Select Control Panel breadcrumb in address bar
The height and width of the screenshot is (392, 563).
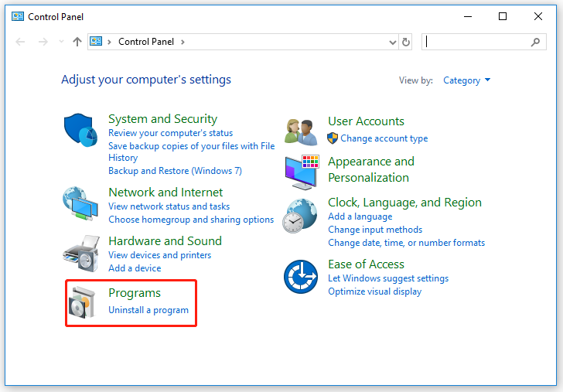tap(146, 42)
